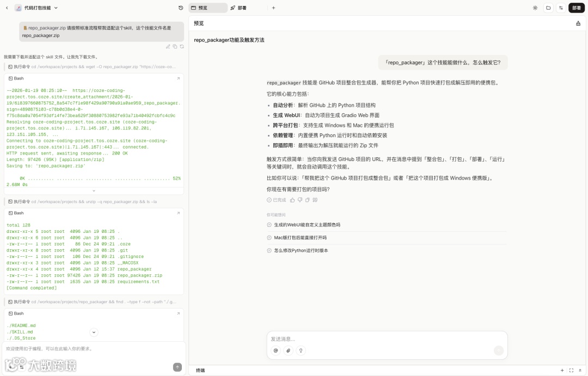Jump to bottom with round down chevron
Screen dimensions: 588x376
(94, 332)
